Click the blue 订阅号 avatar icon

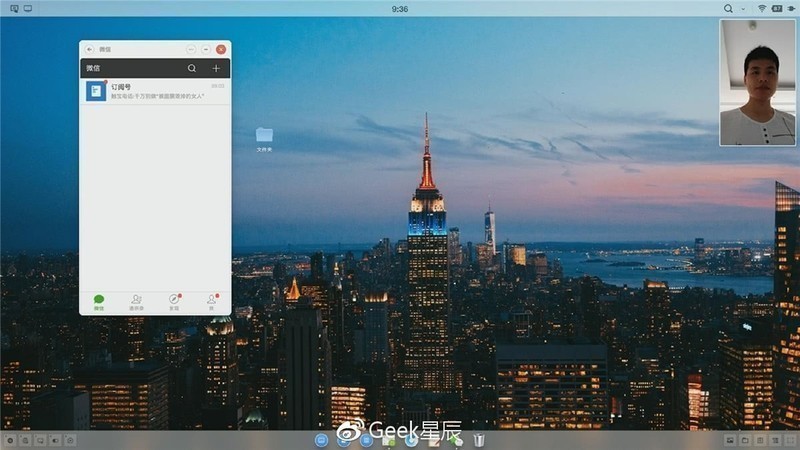[x=96, y=91]
